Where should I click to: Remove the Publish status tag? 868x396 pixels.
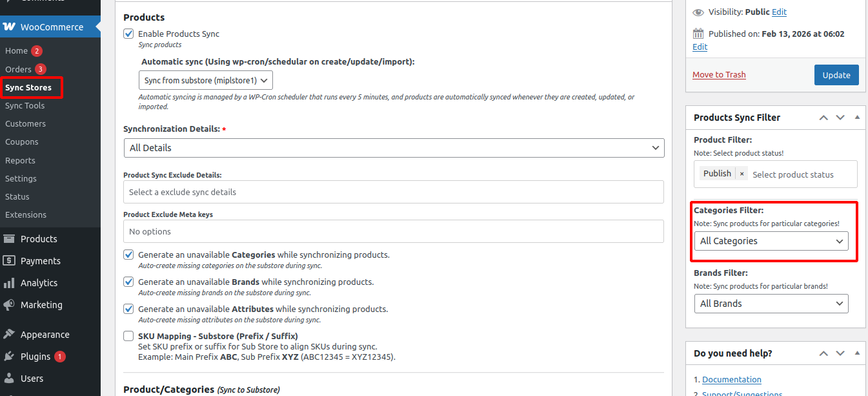click(742, 174)
